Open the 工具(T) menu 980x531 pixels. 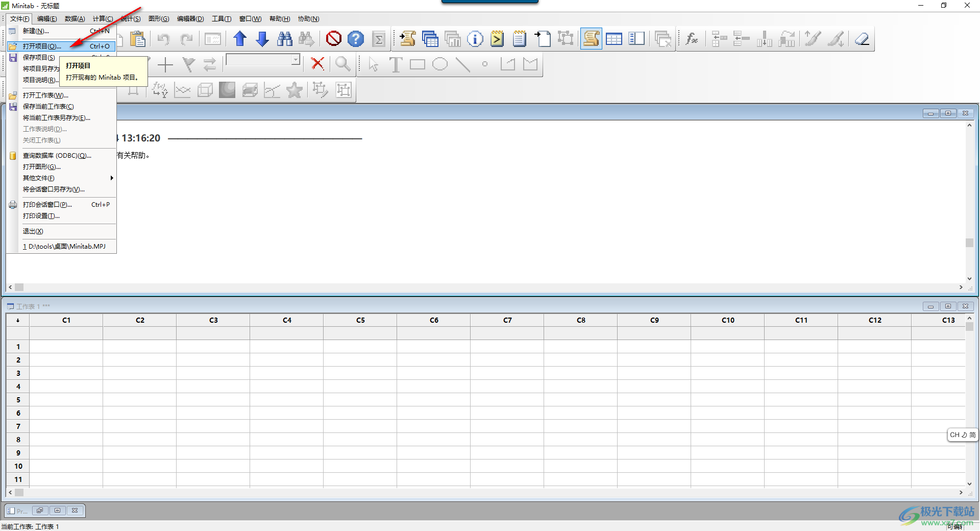coord(222,19)
